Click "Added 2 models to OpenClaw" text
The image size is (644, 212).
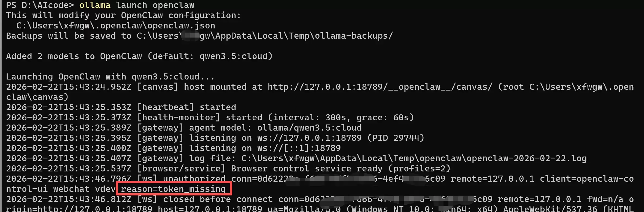pos(74,56)
